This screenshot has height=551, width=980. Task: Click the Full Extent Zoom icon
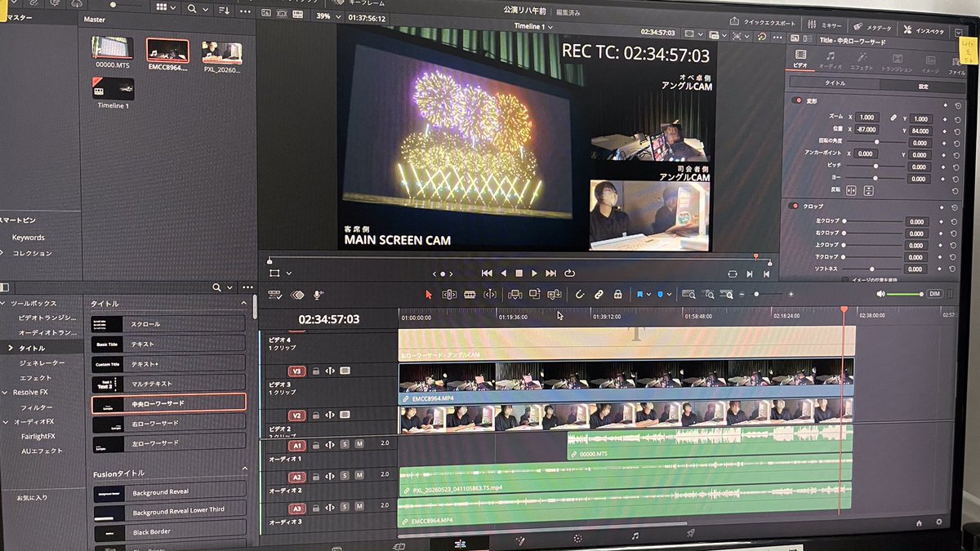688,295
